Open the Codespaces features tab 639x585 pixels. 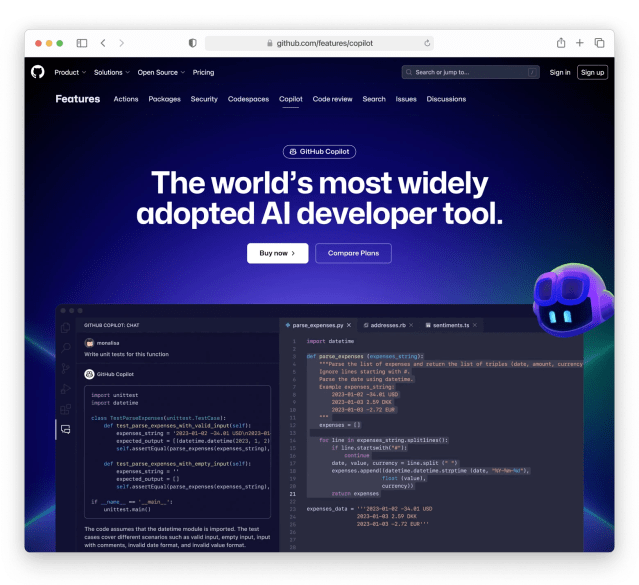[248, 99]
